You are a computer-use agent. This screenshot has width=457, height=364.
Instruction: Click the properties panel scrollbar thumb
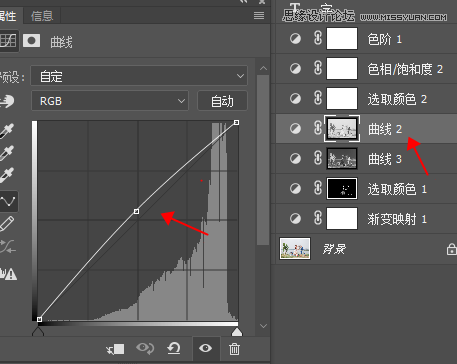263,160
